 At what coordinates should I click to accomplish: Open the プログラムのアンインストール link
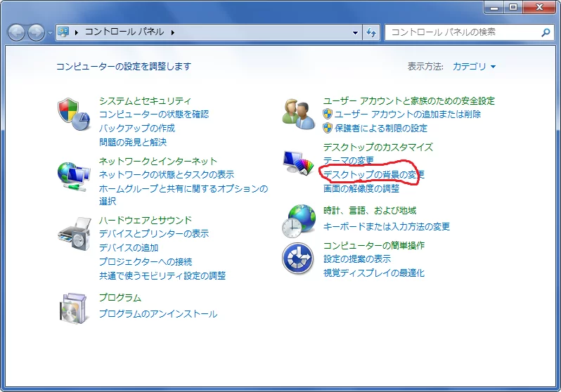[x=157, y=314]
